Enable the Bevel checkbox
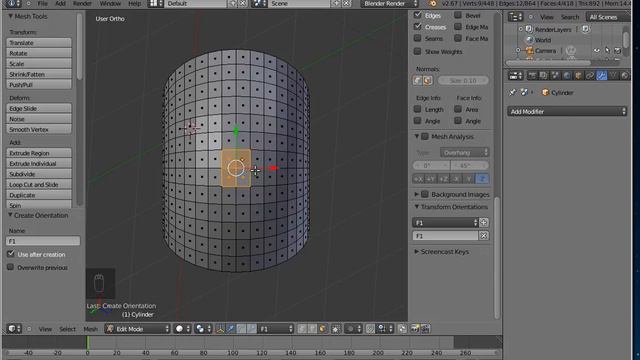The width and height of the screenshot is (640, 360). pos(458,15)
